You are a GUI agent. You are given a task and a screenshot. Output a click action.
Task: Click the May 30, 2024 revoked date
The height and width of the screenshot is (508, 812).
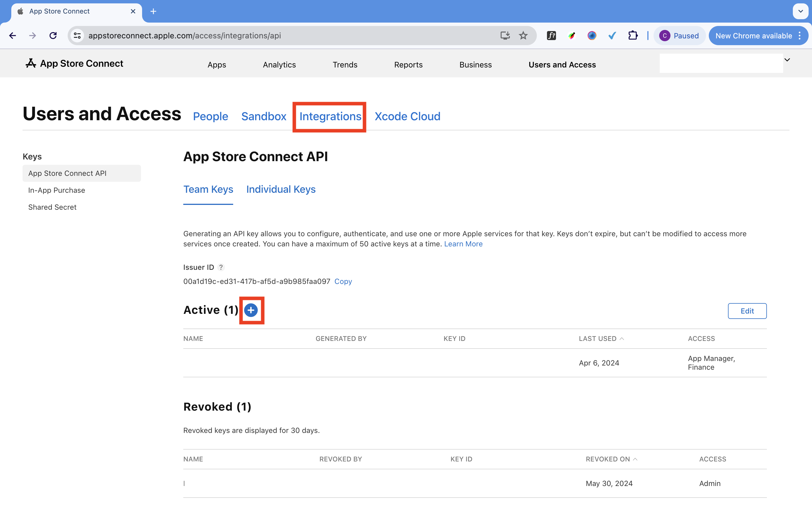pyautogui.click(x=609, y=483)
